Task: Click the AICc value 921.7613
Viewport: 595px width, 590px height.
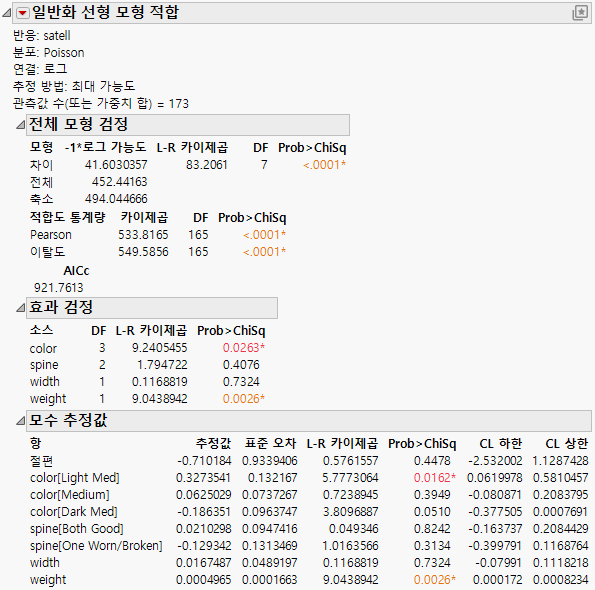Action: pos(58,288)
